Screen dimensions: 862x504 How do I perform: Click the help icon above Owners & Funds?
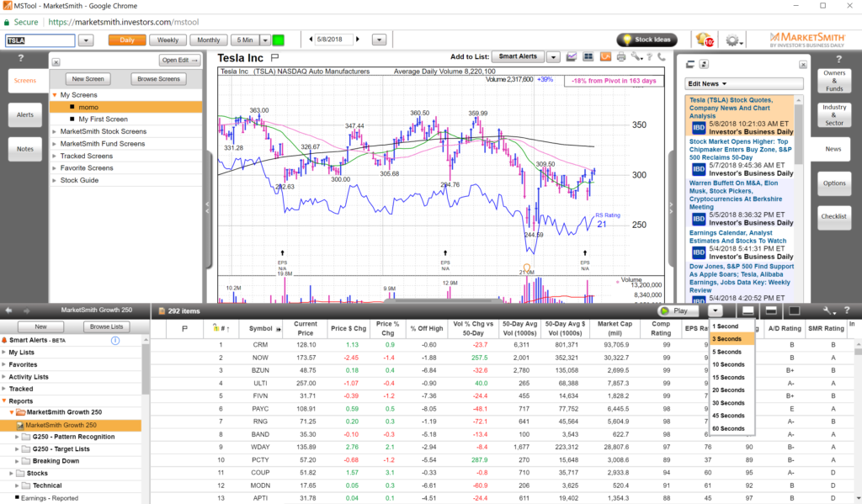point(839,59)
